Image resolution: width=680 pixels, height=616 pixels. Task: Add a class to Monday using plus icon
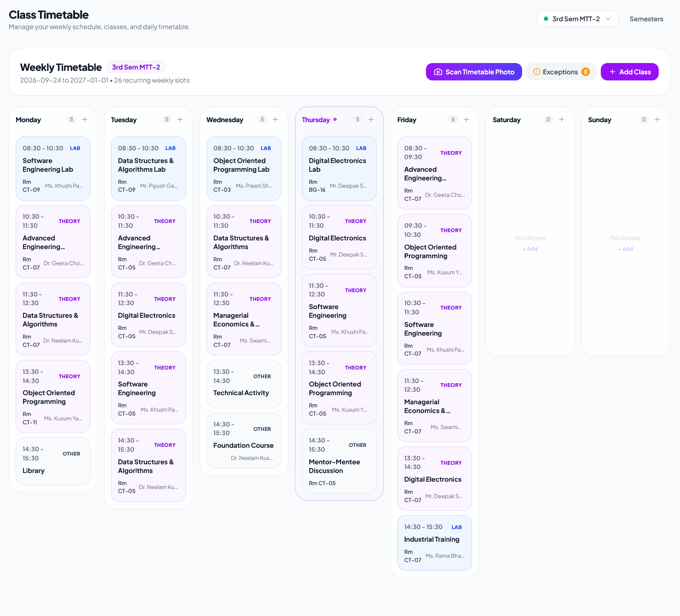point(85,120)
